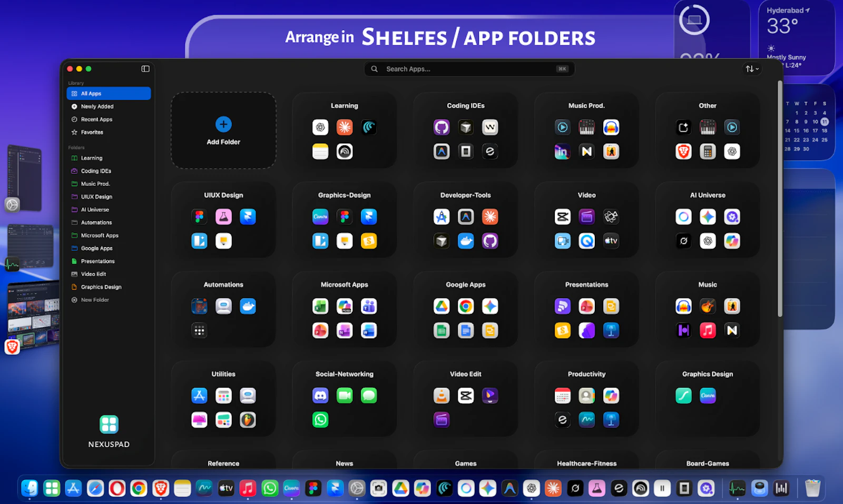Click the Add Folder tile
This screenshot has height=504, width=843.
[223, 131]
